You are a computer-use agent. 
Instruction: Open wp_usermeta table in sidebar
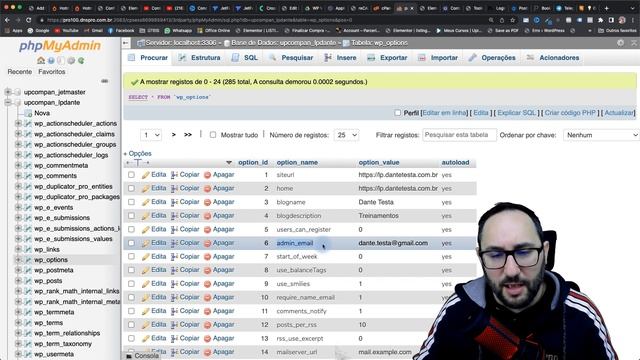click(54, 354)
